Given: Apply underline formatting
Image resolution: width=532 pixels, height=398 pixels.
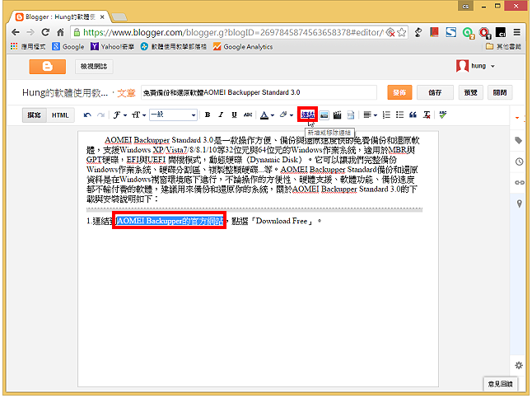Looking at the screenshot, I should point(234,115).
